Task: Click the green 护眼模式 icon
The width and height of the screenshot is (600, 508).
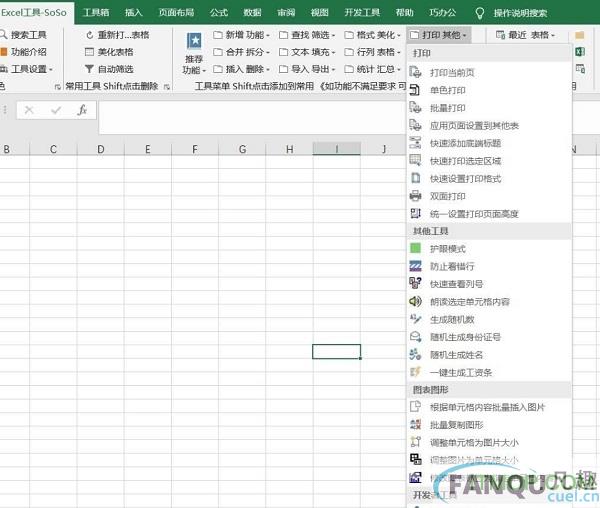Action: 415,248
